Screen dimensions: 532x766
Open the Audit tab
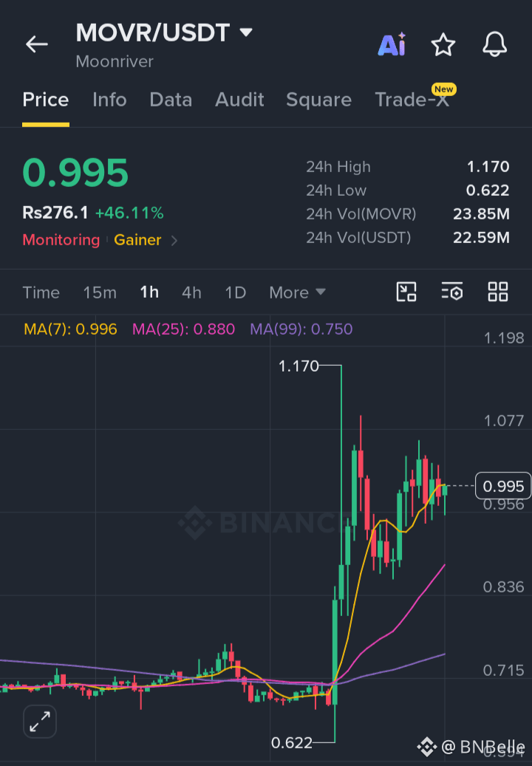(x=239, y=100)
